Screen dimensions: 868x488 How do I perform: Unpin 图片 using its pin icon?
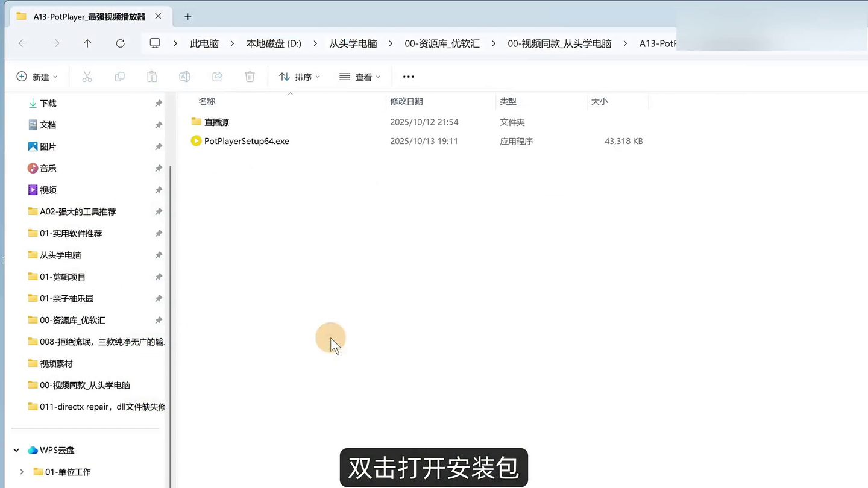click(x=159, y=147)
